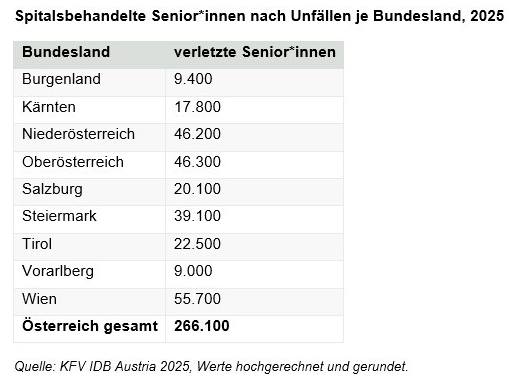The width and height of the screenshot is (519, 391).
Task: Click the Steiermark row label
Action: [x=59, y=216]
